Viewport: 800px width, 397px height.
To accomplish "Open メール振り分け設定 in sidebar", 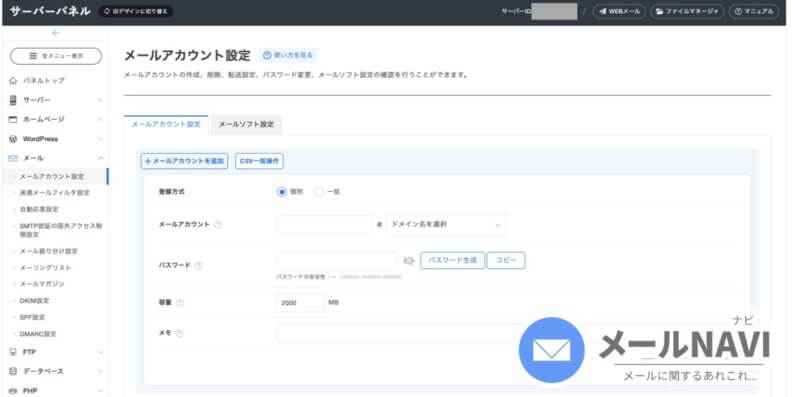I will pos(48,252).
